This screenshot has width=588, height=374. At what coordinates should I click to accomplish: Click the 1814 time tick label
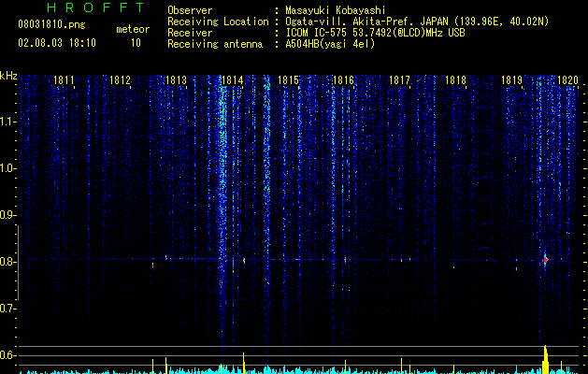coord(233,80)
